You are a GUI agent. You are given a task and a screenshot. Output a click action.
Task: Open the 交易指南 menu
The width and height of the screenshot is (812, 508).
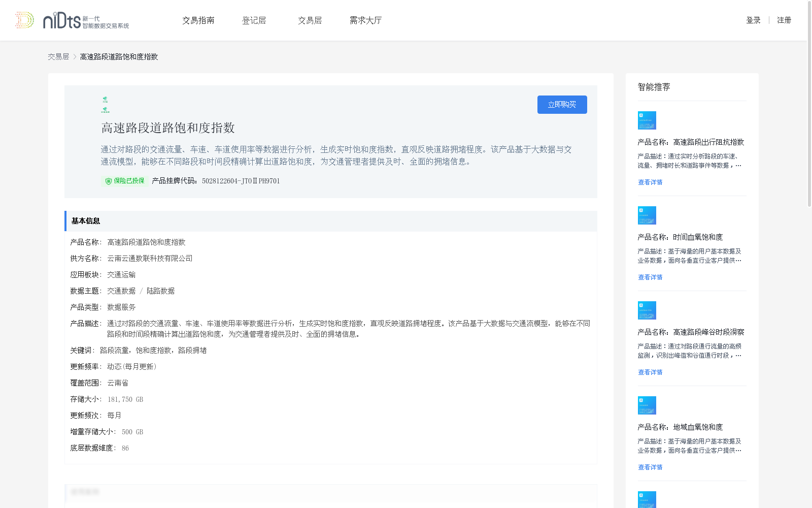pyautogui.click(x=198, y=20)
